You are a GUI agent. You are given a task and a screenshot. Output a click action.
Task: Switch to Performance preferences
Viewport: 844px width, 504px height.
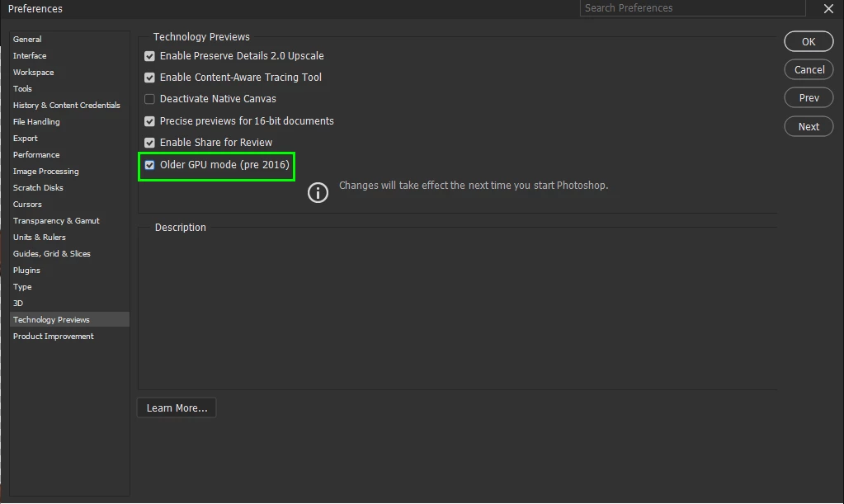pos(69,155)
